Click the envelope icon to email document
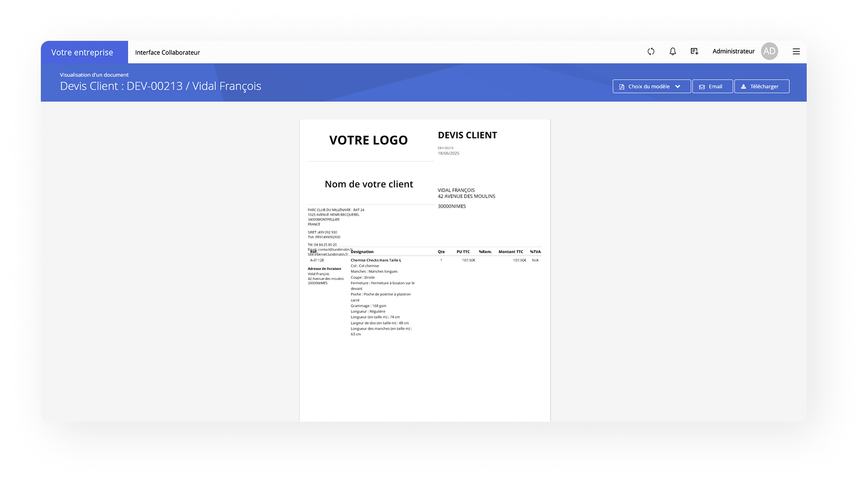Screen dimensions: 868x483 702,87
